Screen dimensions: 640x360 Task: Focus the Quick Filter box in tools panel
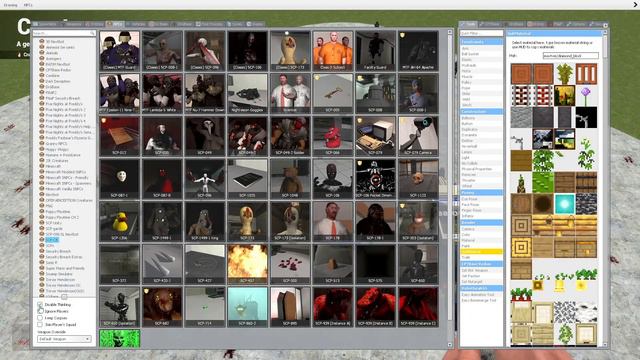click(x=482, y=33)
